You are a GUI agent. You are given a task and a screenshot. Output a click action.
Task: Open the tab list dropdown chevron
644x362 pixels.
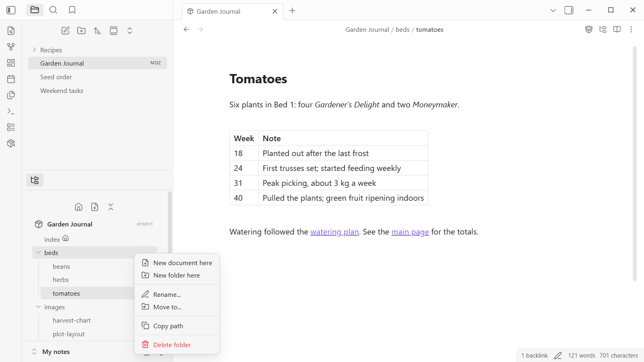(x=553, y=10)
